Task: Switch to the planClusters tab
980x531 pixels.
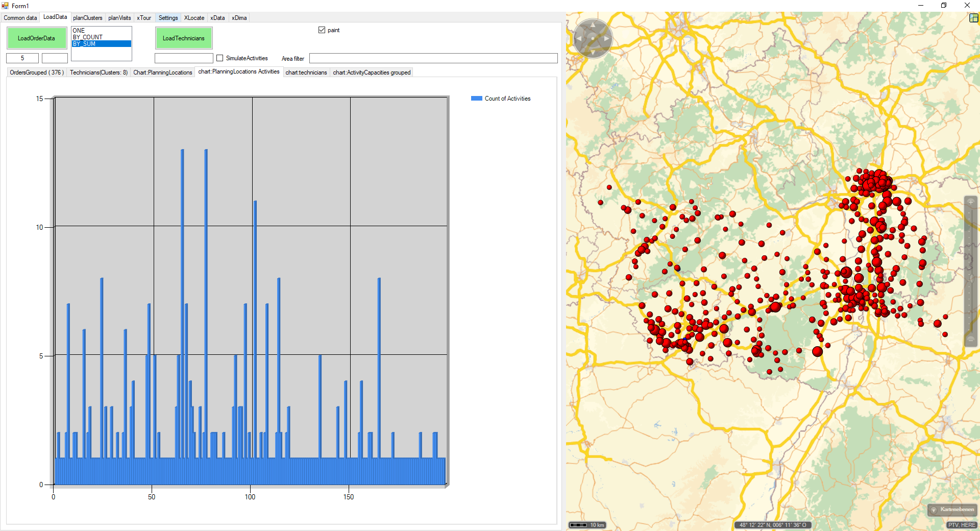Action: (x=87, y=18)
